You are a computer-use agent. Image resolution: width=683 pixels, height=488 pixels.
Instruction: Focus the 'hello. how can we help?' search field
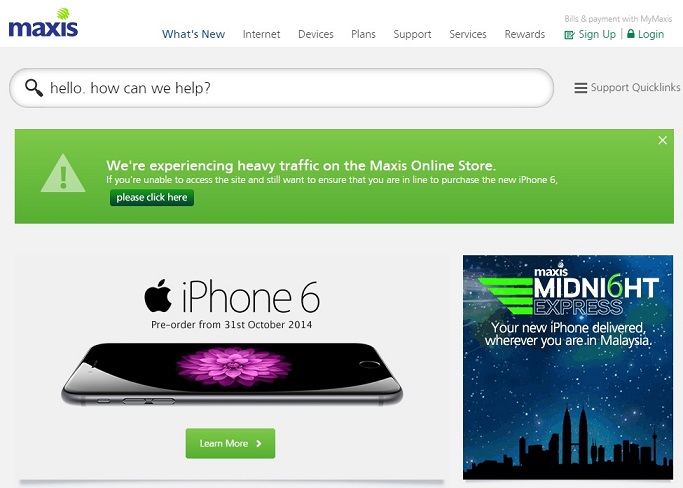tap(281, 88)
